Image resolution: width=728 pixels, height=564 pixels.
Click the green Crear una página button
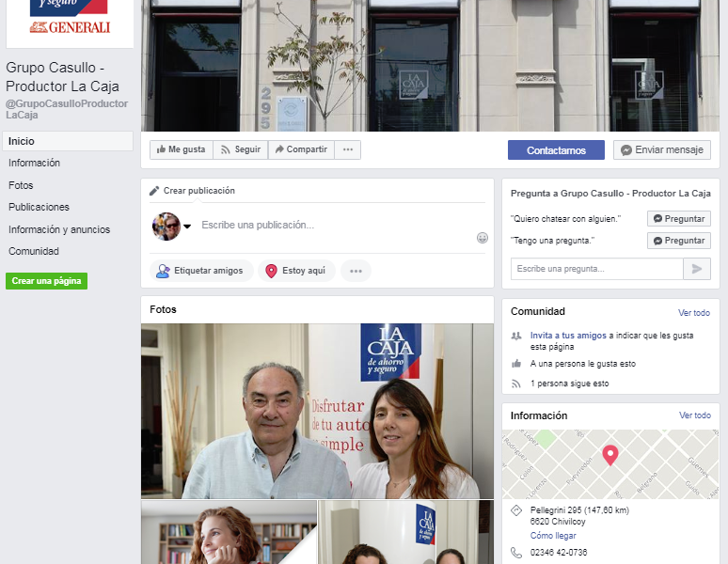click(x=46, y=281)
